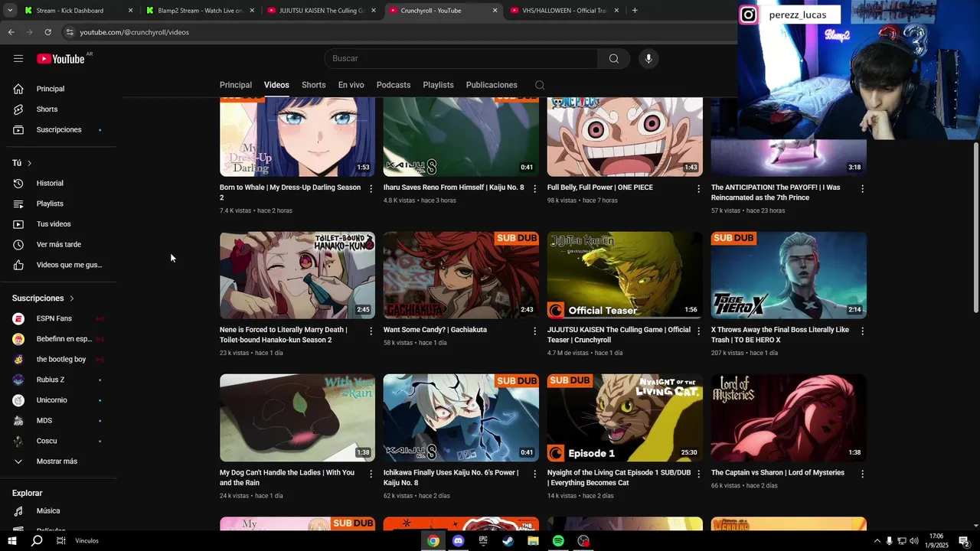Open options for Want Some Candy video
Image resolution: width=980 pixels, height=551 pixels.
[x=535, y=331]
